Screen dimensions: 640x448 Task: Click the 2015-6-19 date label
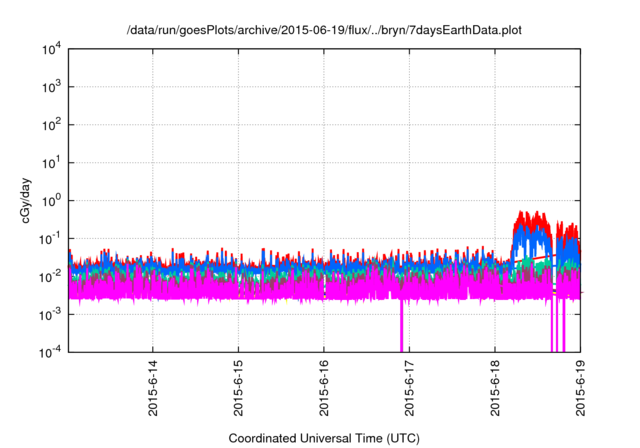point(580,388)
